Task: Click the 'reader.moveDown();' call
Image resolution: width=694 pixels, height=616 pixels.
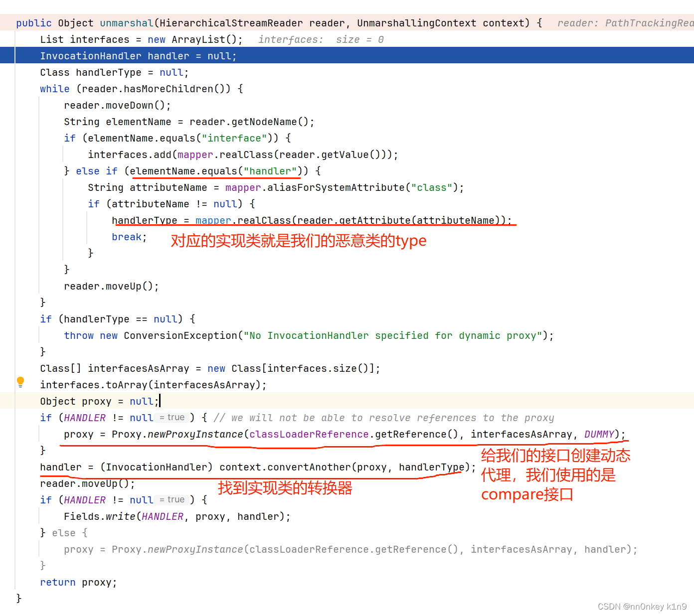Action: click(117, 105)
